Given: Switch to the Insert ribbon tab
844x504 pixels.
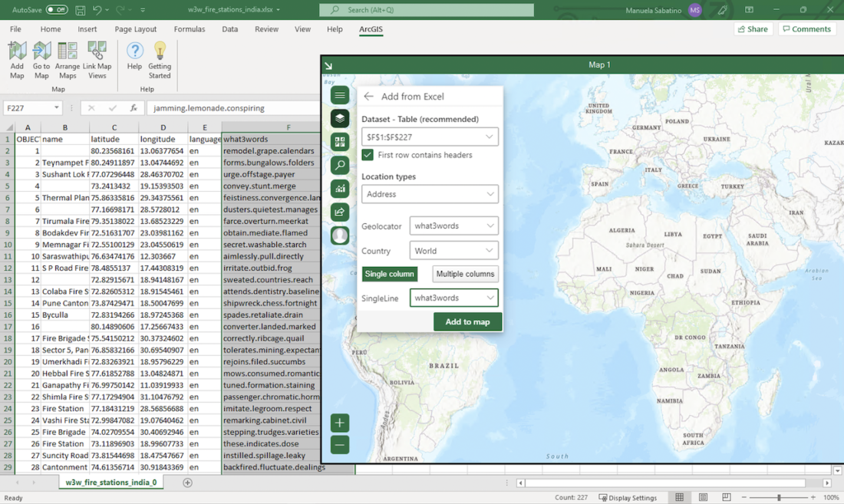Looking at the screenshot, I should [x=87, y=29].
